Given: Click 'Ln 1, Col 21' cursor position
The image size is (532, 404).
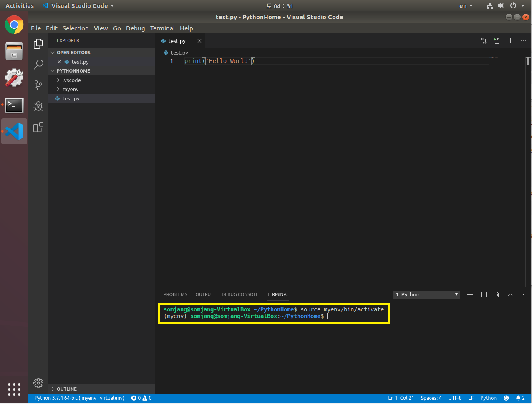Looking at the screenshot, I should (401, 398).
